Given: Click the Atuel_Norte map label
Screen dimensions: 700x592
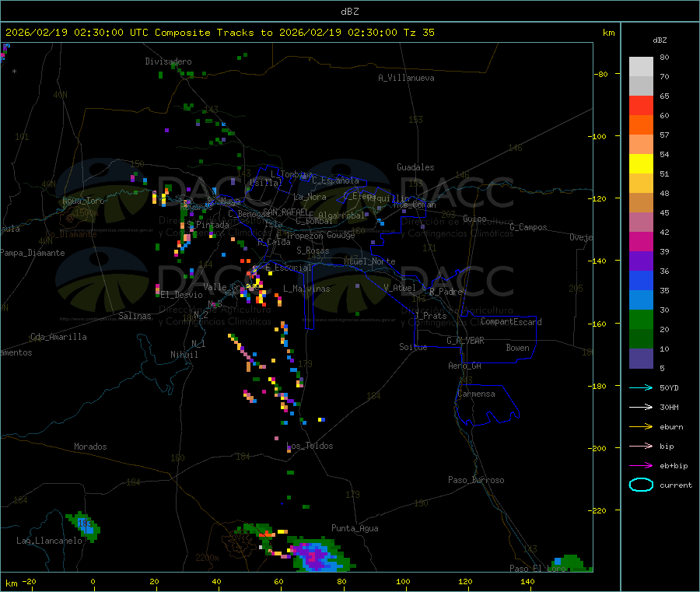Looking at the screenshot, I should coord(369,261).
